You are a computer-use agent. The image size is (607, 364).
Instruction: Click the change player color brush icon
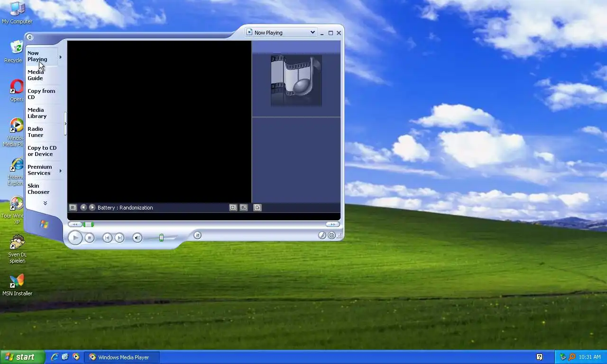point(322,235)
